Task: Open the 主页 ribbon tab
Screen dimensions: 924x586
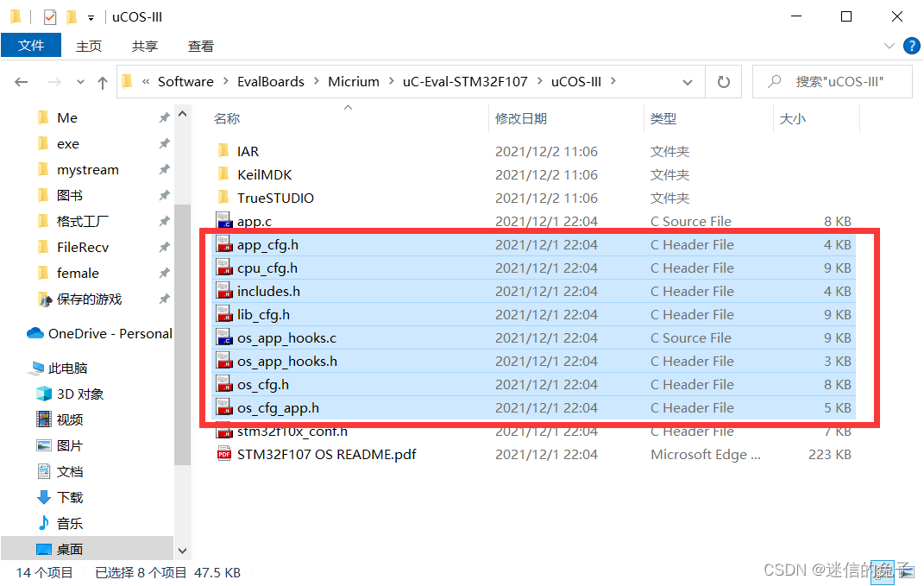Action: [88, 46]
